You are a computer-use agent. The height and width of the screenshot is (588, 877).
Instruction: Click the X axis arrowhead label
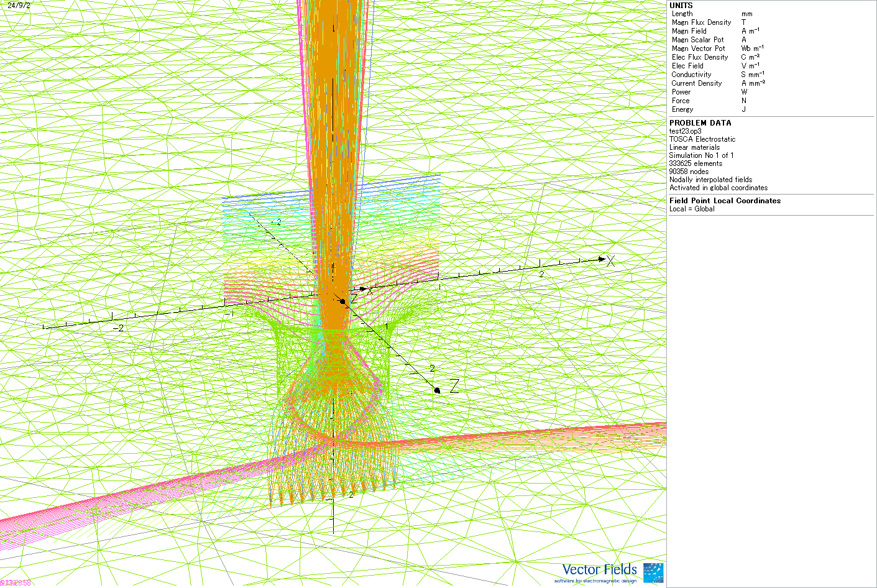click(x=610, y=262)
